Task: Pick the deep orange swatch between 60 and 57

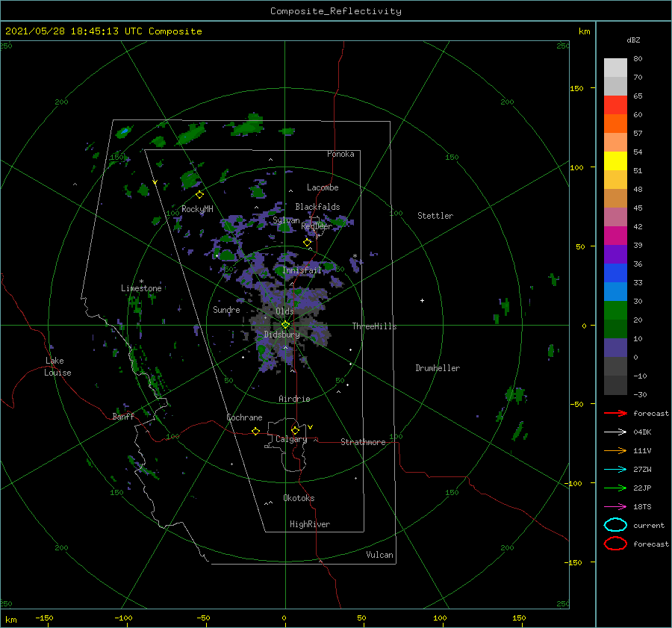Action: coord(615,124)
